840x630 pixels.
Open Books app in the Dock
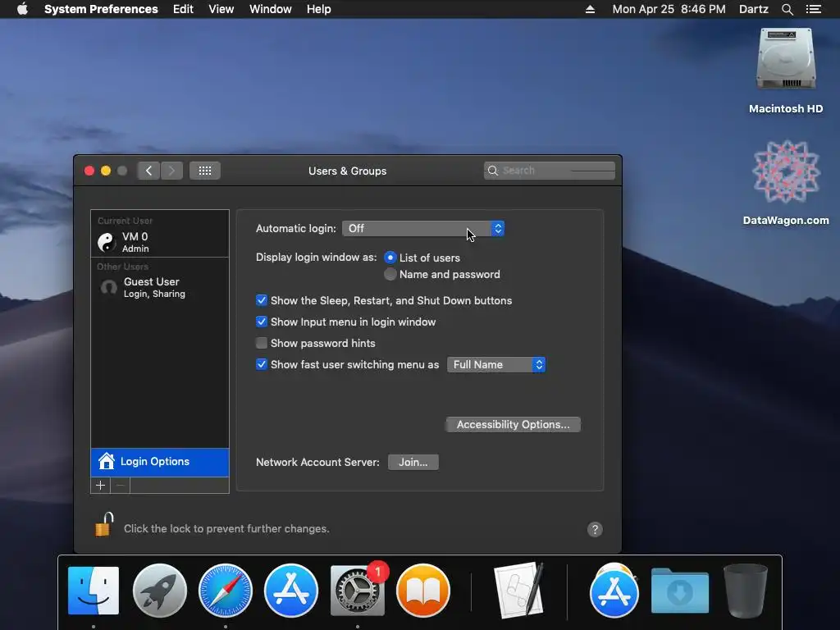point(423,591)
